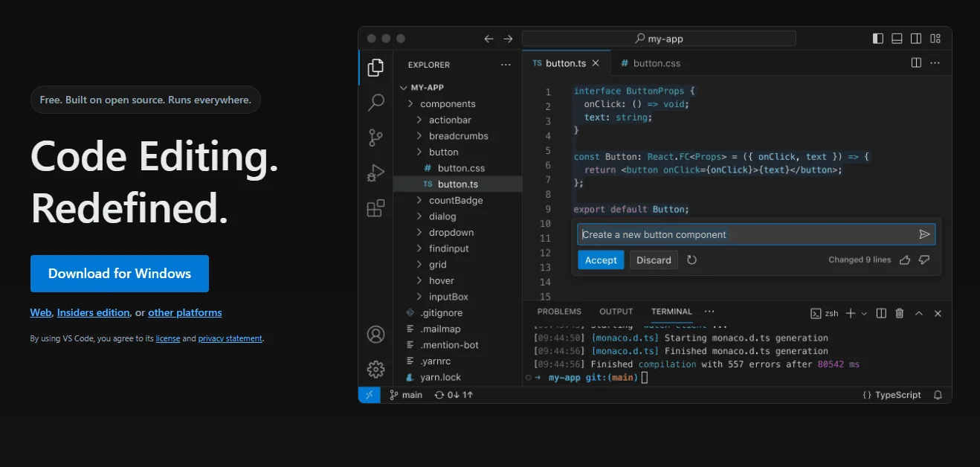Open the settings gear in the activity bar

pos(375,369)
